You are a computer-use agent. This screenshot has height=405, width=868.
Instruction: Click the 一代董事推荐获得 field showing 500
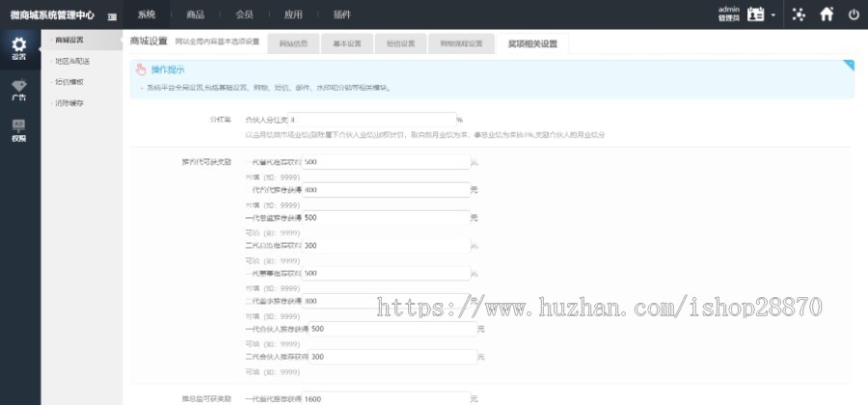pyautogui.click(x=386, y=273)
